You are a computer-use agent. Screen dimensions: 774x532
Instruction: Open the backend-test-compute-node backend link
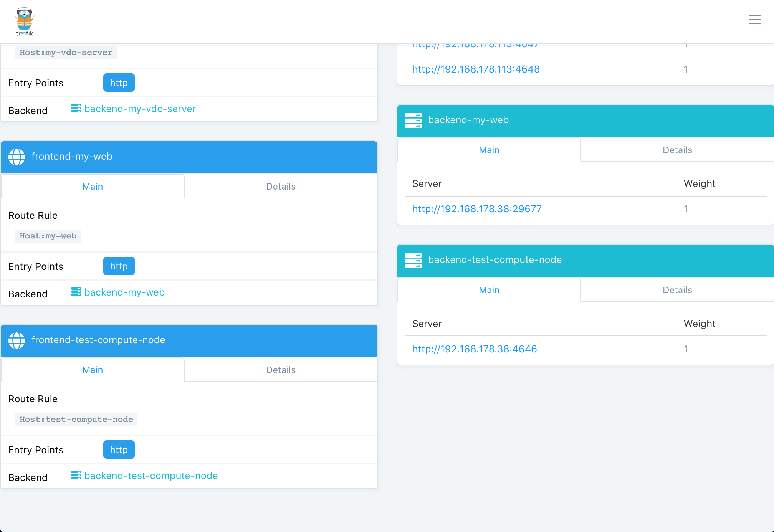[151, 476]
